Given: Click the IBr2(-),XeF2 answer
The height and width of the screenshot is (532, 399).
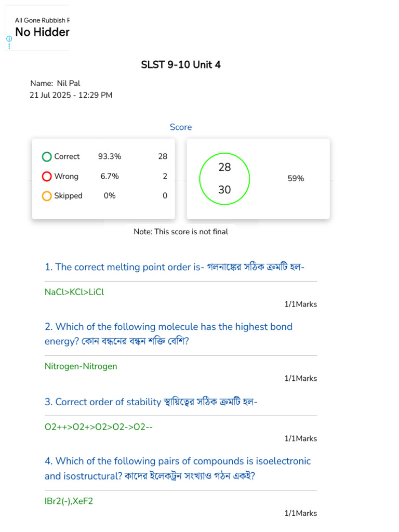Looking at the screenshot, I should tap(69, 501).
